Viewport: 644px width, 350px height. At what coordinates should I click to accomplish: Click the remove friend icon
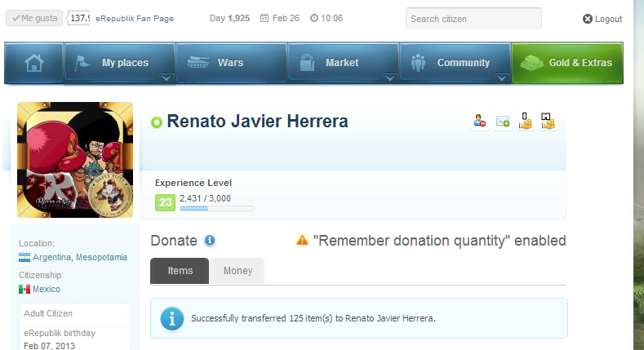pos(480,122)
